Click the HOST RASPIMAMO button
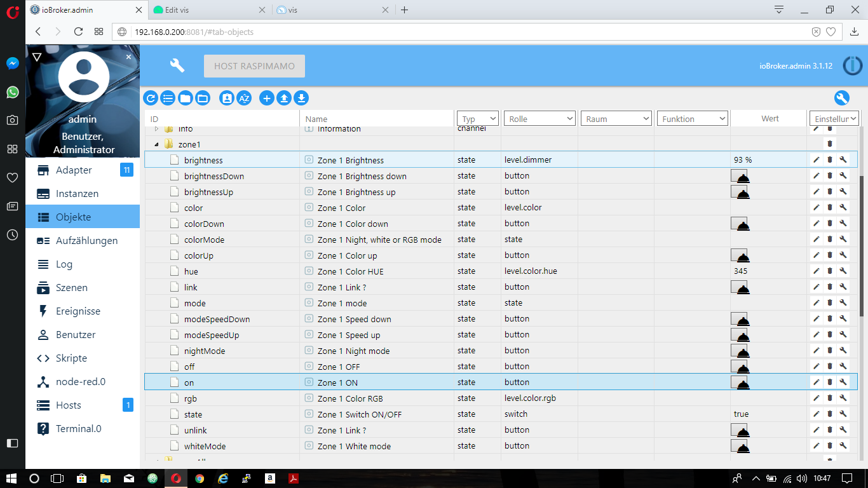The width and height of the screenshot is (868, 488). click(254, 66)
